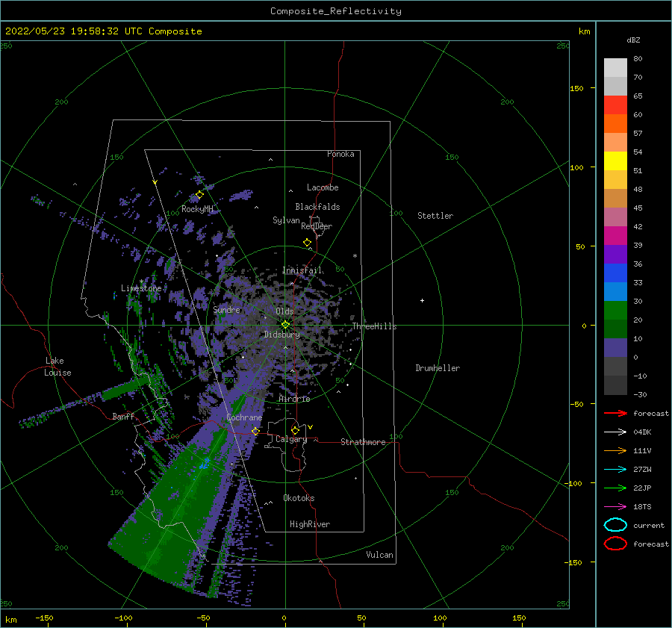Click the RockyMH label
The height and width of the screenshot is (628, 672).
tap(197, 209)
